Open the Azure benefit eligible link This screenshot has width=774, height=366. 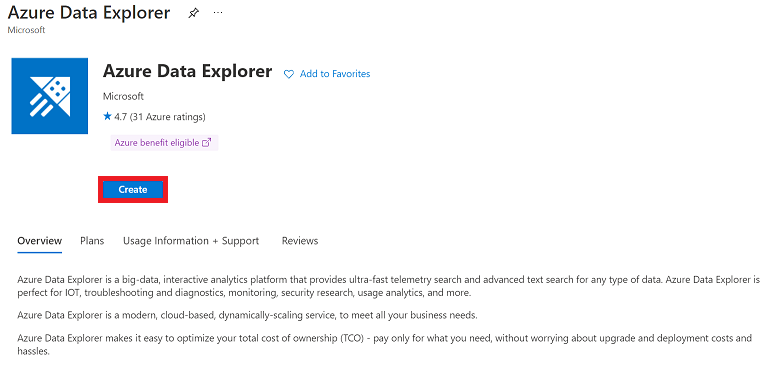tap(157, 143)
